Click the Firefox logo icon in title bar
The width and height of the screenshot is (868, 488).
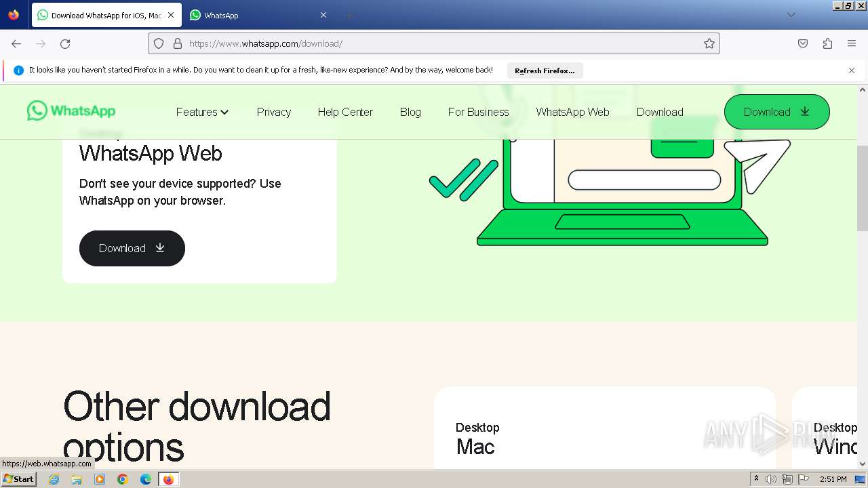tap(14, 14)
